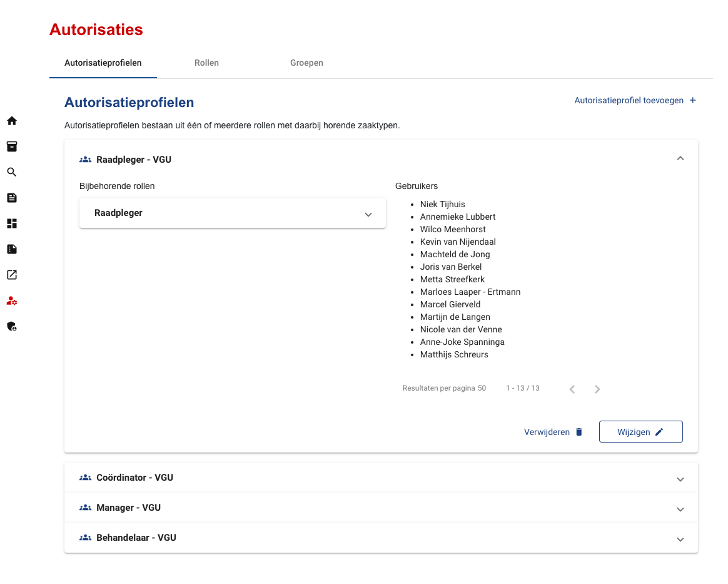Image resolution: width=728 pixels, height=584 pixels.
Task: Select user Nicole van der Venne
Action: click(x=461, y=330)
